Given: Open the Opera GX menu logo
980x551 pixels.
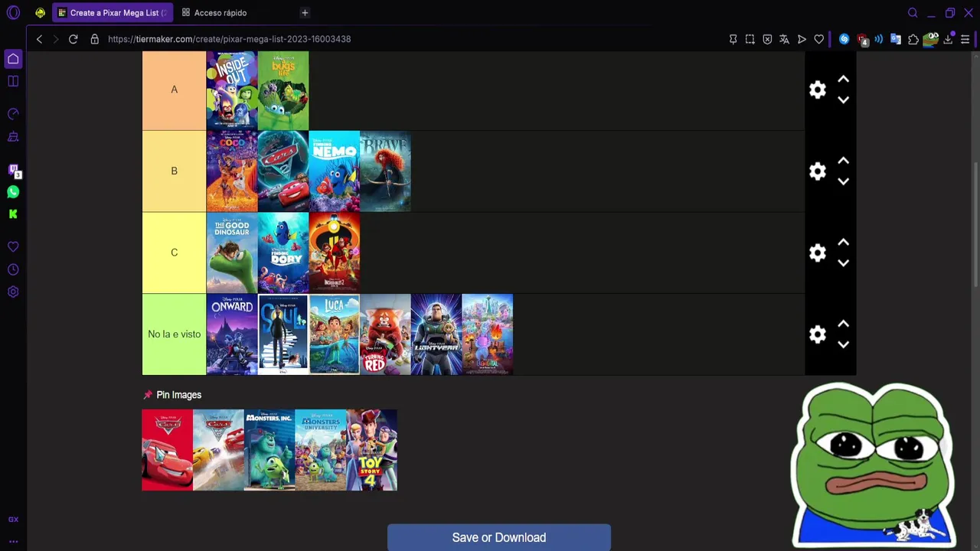Looking at the screenshot, I should coord(13,13).
